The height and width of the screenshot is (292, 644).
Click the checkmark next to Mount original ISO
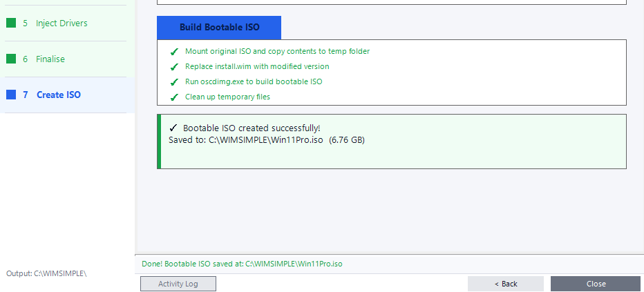tap(174, 52)
